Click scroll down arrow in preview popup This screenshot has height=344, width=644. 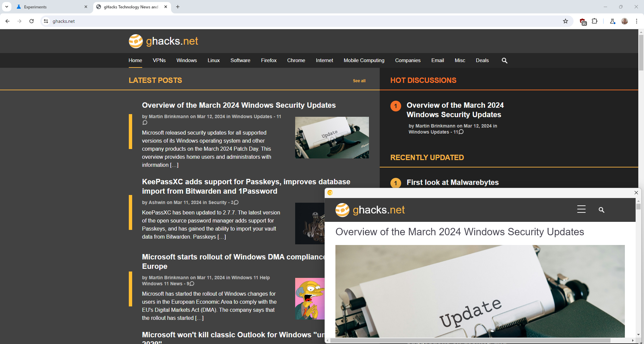pos(638,335)
